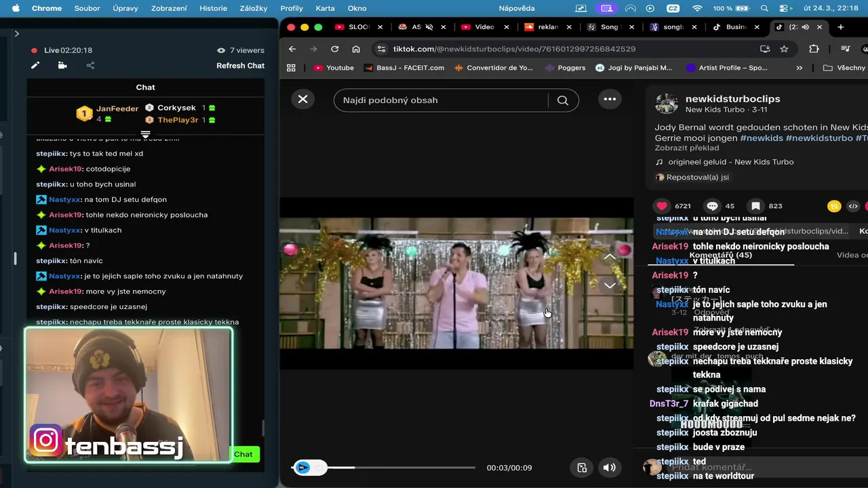The height and width of the screenshot is (488, 868).
Task: Click the green Chat button
Action: point(243,454)
